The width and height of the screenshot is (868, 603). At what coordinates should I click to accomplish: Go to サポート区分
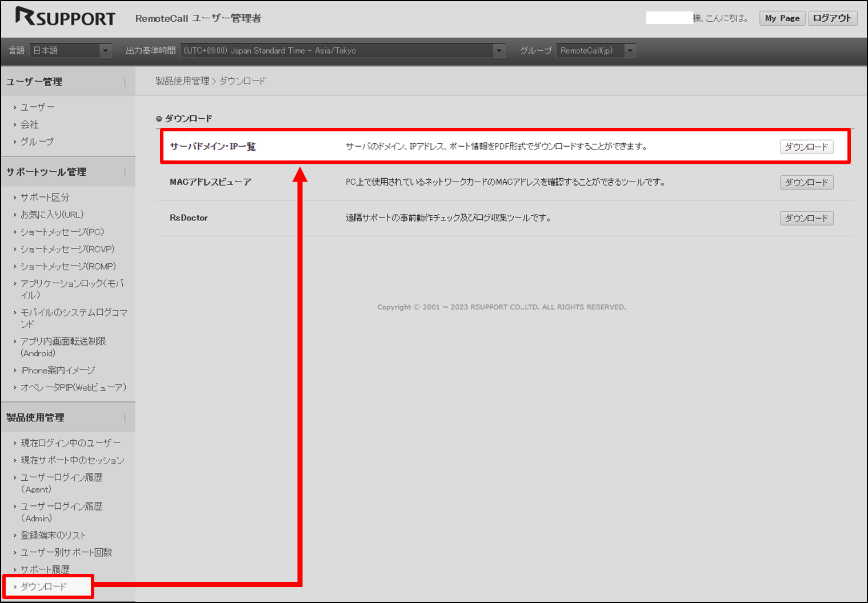[x=45, y=197]
